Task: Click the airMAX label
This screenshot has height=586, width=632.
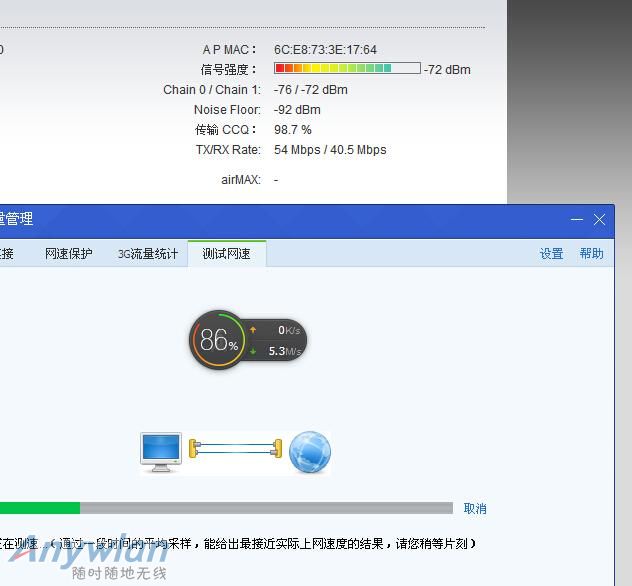Action: [241, 179]
